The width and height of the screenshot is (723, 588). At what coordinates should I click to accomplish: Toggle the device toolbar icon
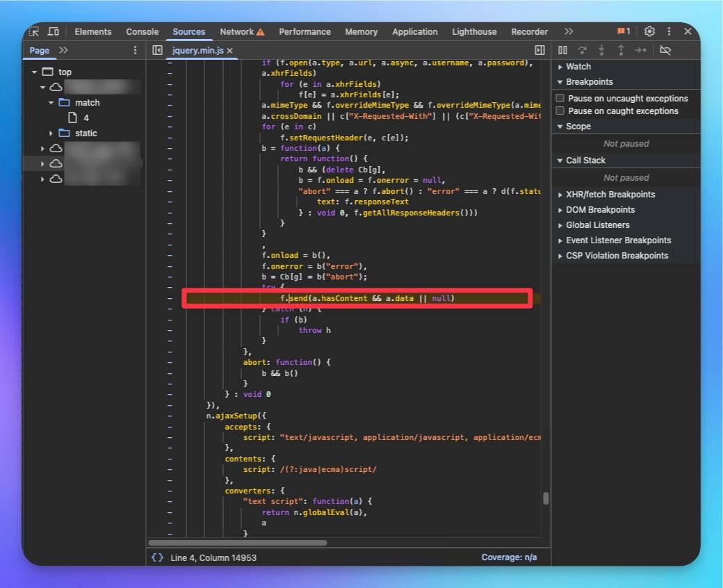[54, 31]
